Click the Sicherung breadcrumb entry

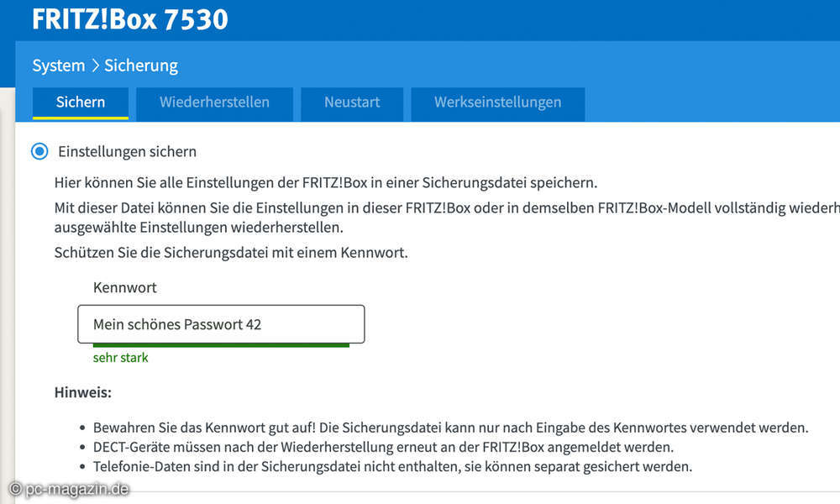coord(141,66)
